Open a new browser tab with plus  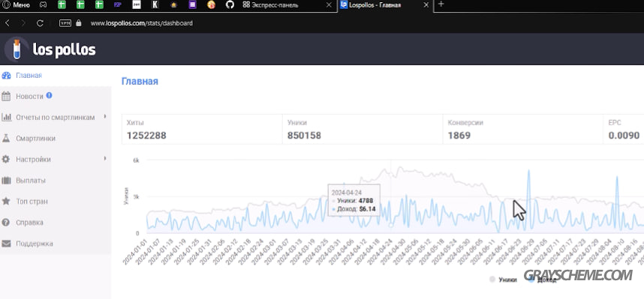click(441, 4)
